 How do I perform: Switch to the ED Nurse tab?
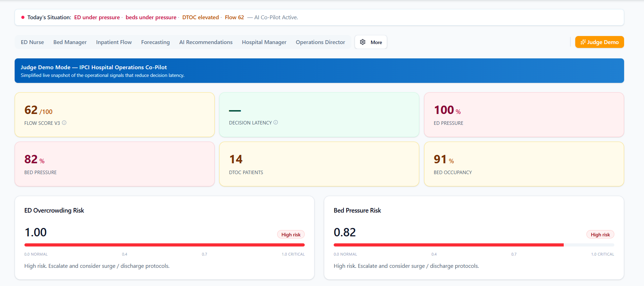click(x=32, y=42)
